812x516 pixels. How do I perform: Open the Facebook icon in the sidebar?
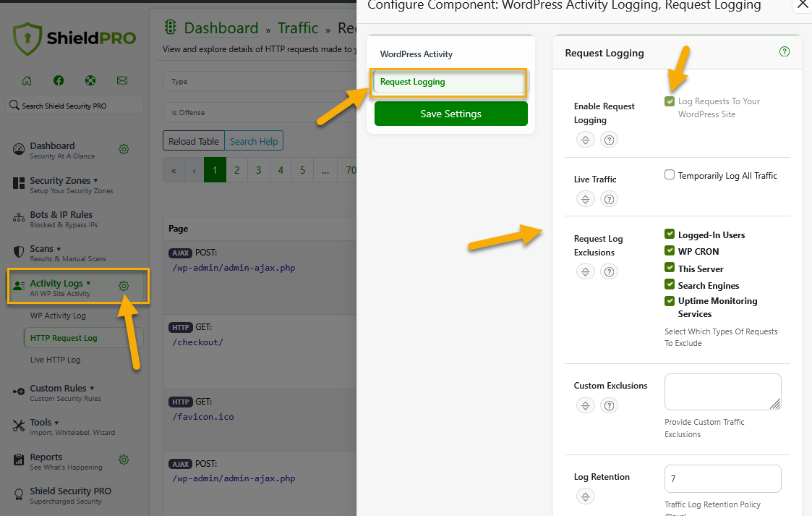(59, 80)
